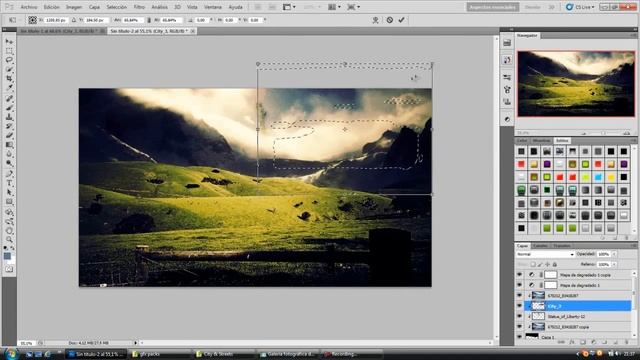Select the Quick Selection tool

point(9,69)
